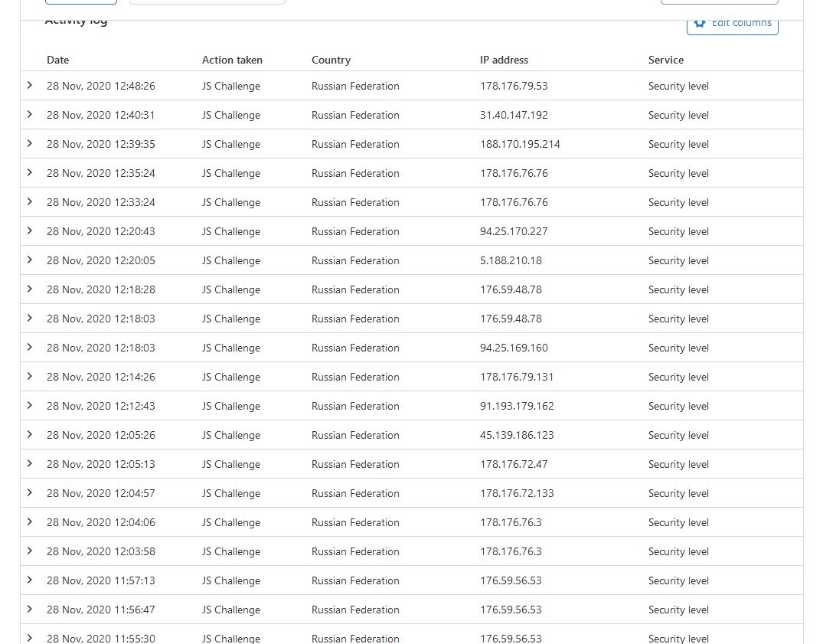This screenshot has width=836, height=644.
Task: Select the 5.188.210.18 IP entry
Action: point(511,260)
